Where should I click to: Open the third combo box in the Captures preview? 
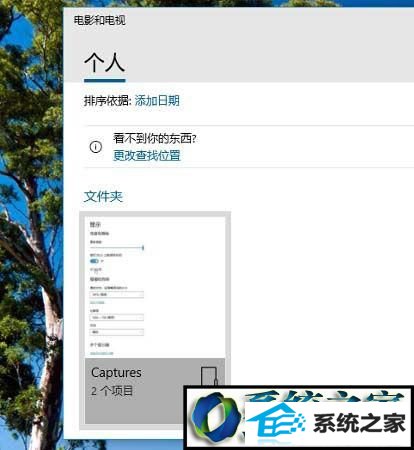[x=117, y=332]
